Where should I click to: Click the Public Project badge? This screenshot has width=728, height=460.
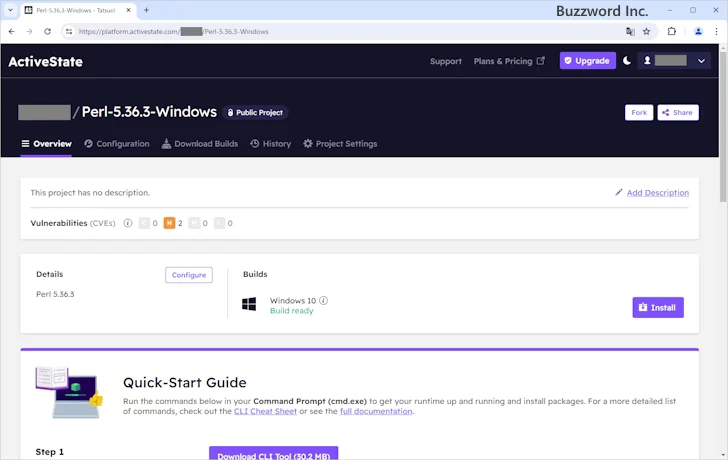tap(255, 112)
